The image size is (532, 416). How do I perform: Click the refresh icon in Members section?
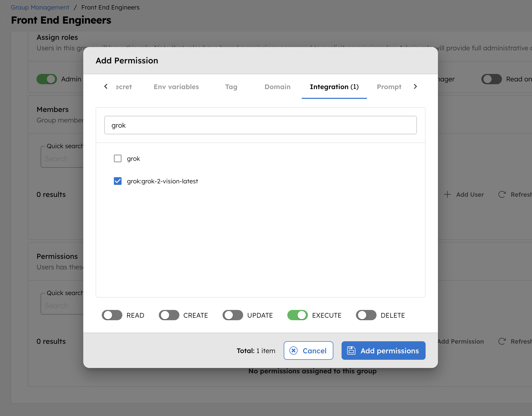(502, 194)
